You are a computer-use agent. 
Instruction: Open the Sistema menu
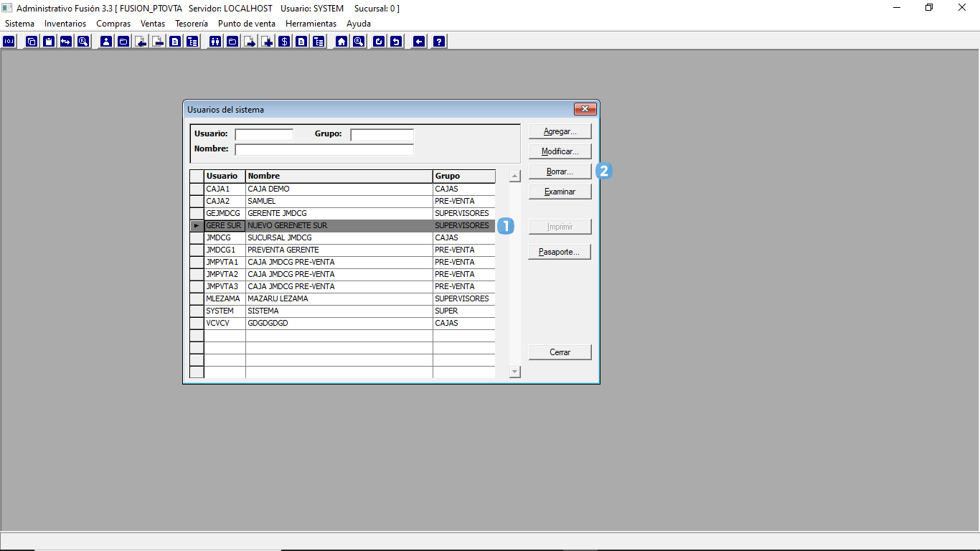pyautogui.click(x=19, y=24)
